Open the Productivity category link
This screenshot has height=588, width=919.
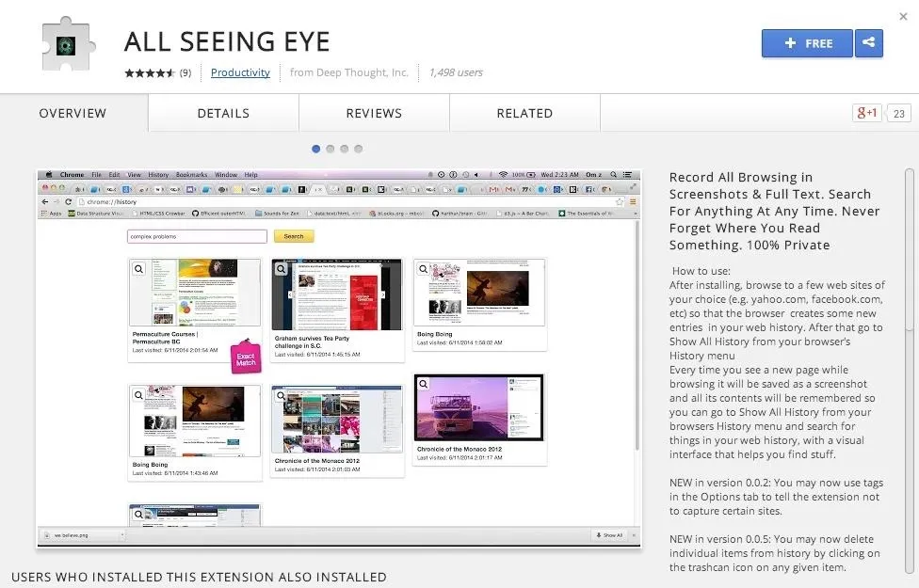pyautogui.click(x=240, y=72)
